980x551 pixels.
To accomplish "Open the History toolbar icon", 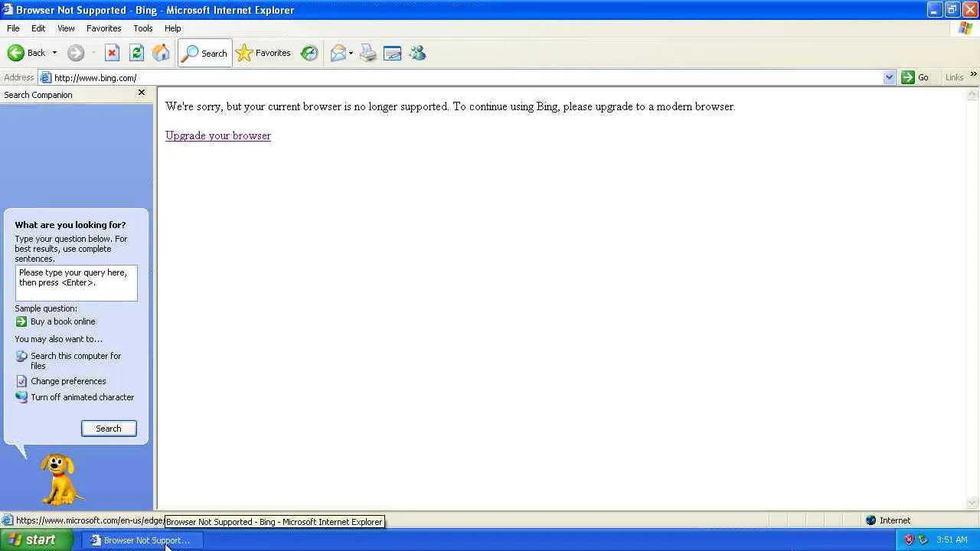I will [309, 53].
